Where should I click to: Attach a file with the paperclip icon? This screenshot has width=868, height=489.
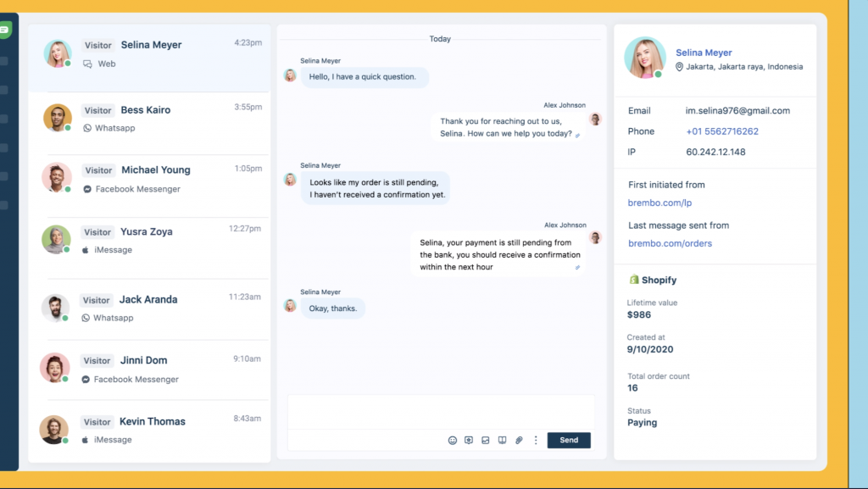click(x=519, y=440)
